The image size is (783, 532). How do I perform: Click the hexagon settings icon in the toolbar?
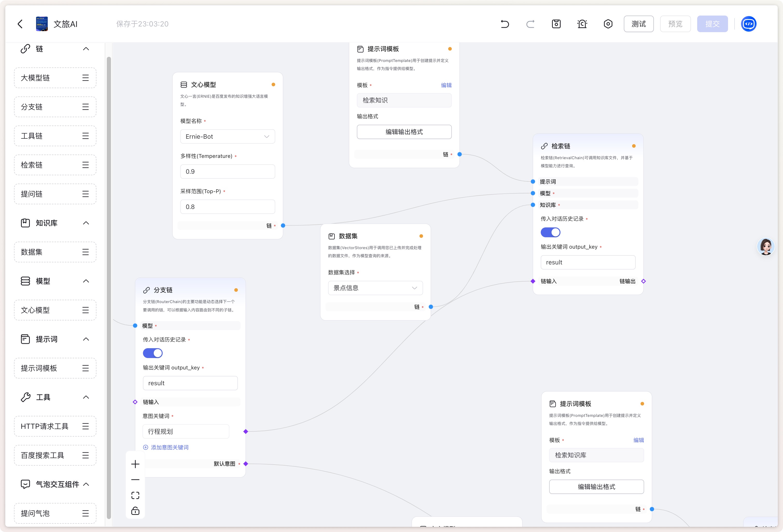pos(608,24)
